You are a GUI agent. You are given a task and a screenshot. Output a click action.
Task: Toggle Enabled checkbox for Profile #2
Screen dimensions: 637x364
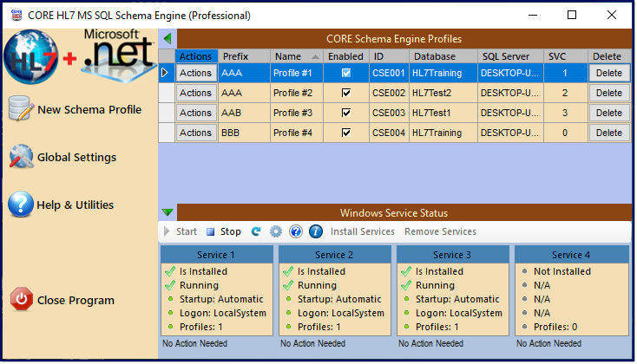pyautogui.click(x=346, y=93)
